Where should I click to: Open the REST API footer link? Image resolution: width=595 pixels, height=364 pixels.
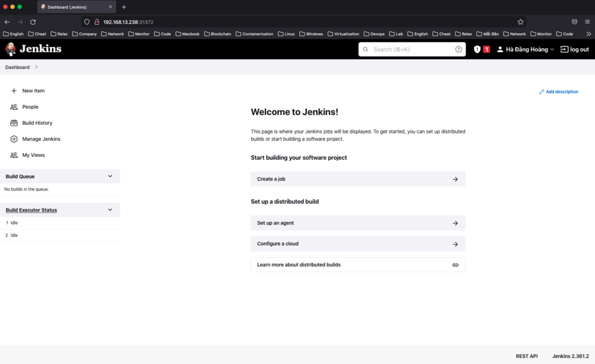point(526,356)
